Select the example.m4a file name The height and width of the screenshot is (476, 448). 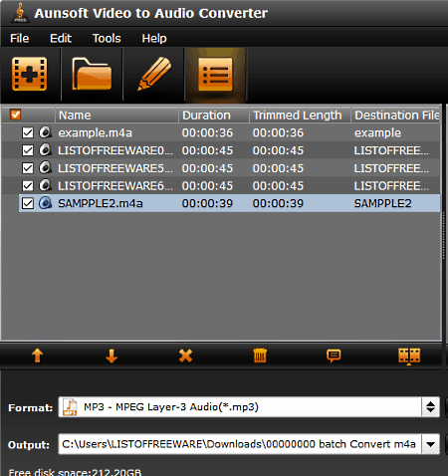click(96, 132)
